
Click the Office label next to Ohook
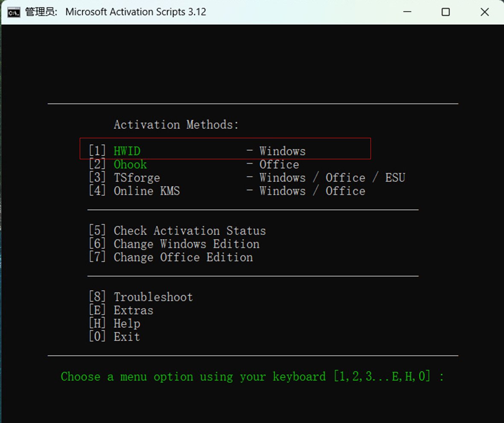(280, 165)
